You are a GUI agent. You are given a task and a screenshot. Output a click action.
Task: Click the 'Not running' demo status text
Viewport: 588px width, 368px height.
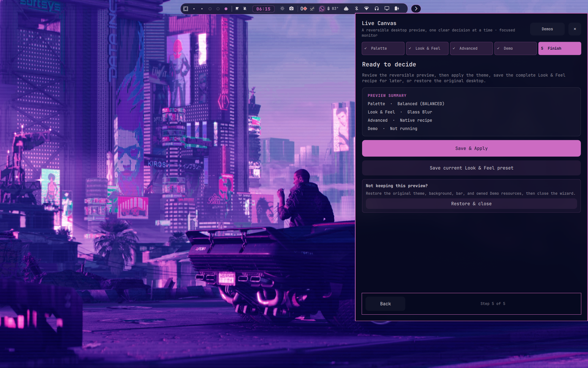pos(404,128)
